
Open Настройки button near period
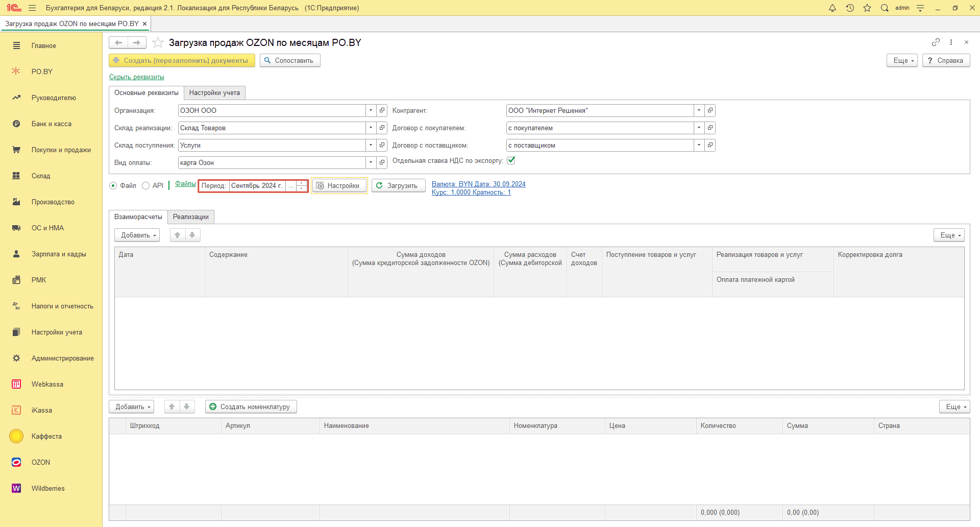click(x=339, y=185)
